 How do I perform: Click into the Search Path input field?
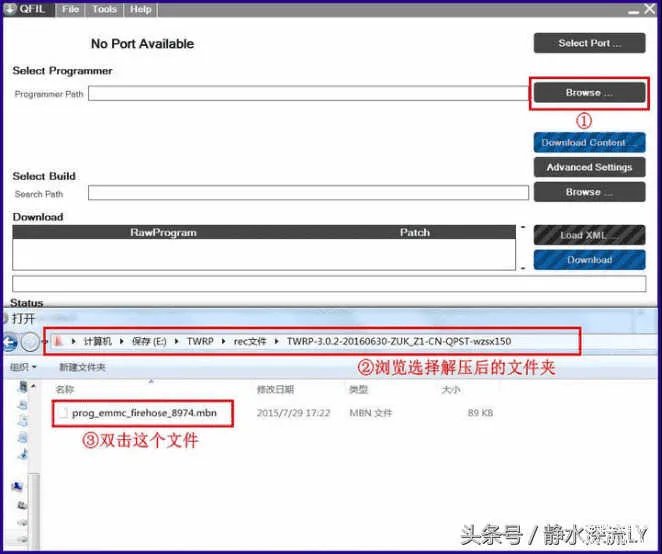point(308,193)
